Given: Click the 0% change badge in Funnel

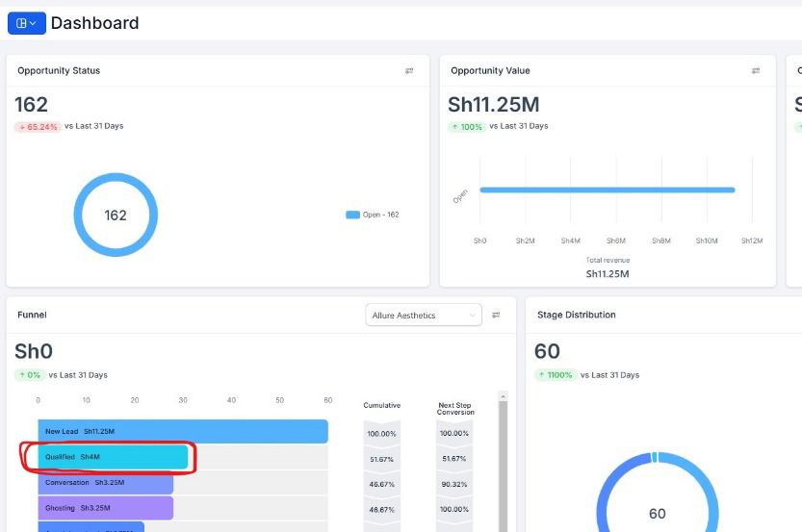Looking at the screenshot, I should (x=29, y=375).
